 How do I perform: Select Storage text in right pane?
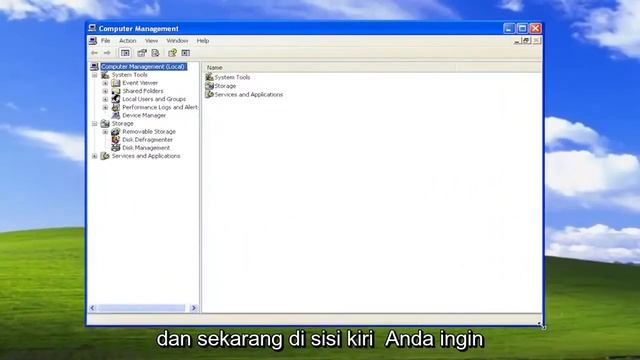click(x=225, y=86)
